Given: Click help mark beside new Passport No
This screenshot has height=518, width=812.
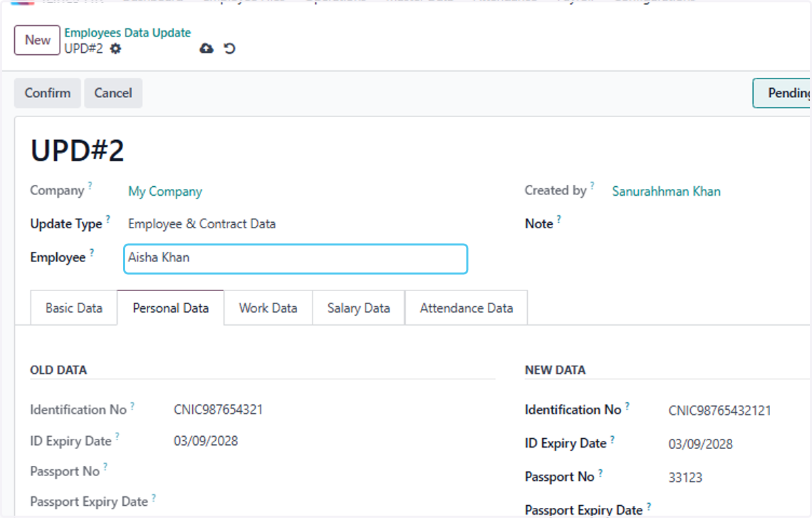Looking at the screenshot, I should [x=600, y=473].
